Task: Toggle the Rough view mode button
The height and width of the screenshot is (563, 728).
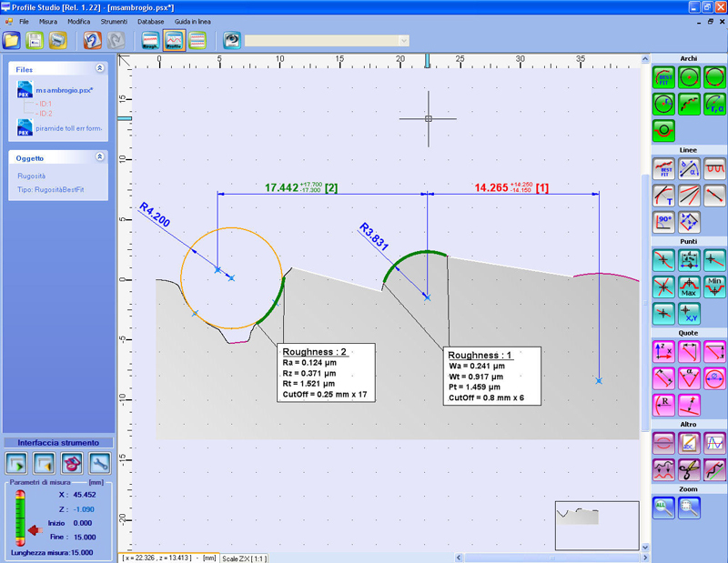Action: [151, 41]
